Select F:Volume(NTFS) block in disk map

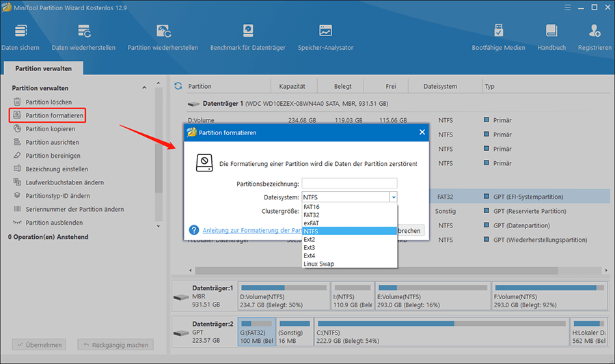549,296
